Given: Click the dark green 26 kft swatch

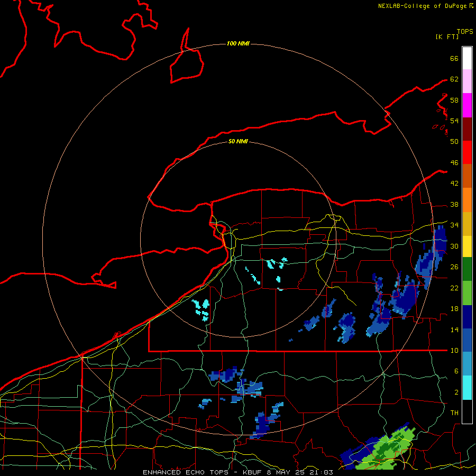Looking at the screenshot, I should click(467, 269).
